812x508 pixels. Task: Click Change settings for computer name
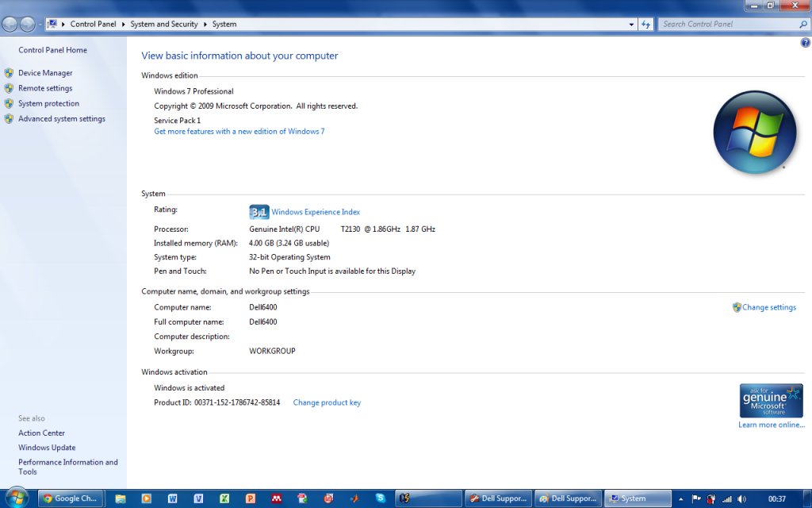(769, 307)
